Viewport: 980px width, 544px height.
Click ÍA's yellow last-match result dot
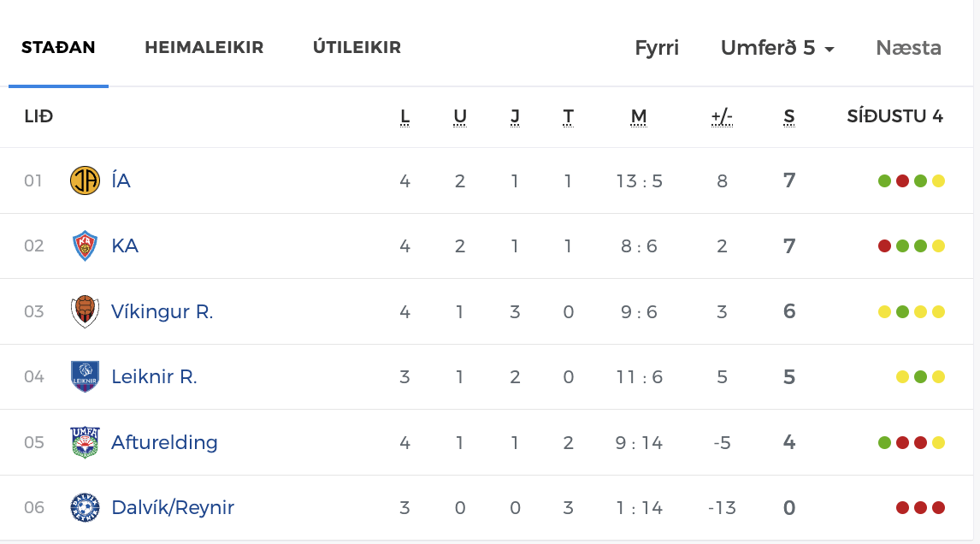click(938, 180)
